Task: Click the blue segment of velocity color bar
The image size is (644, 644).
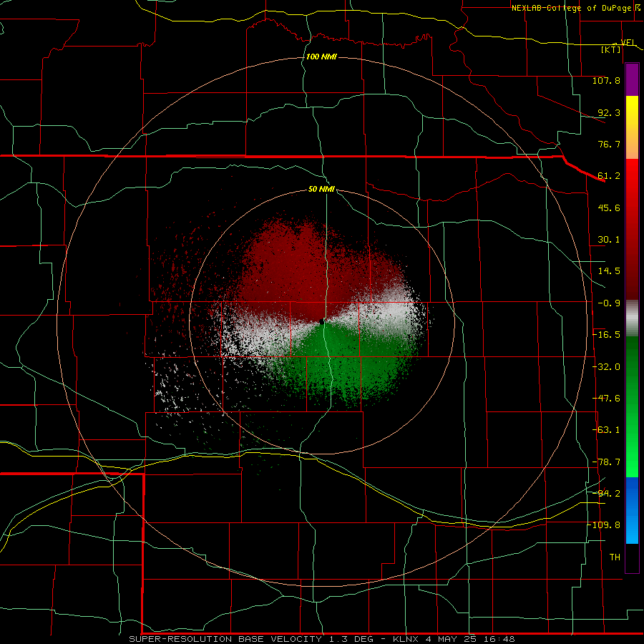Action: tap(632, 510)
